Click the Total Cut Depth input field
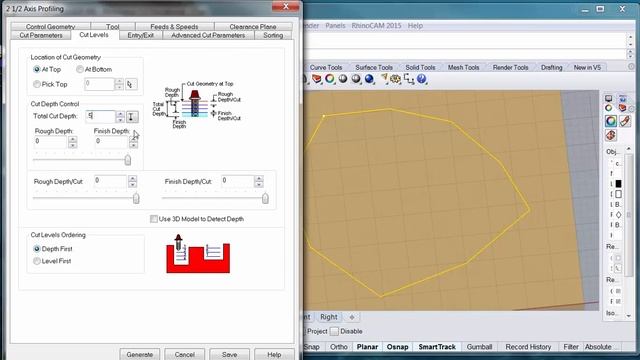The height and width of the screenshot is (360, 640). (100, 116)
